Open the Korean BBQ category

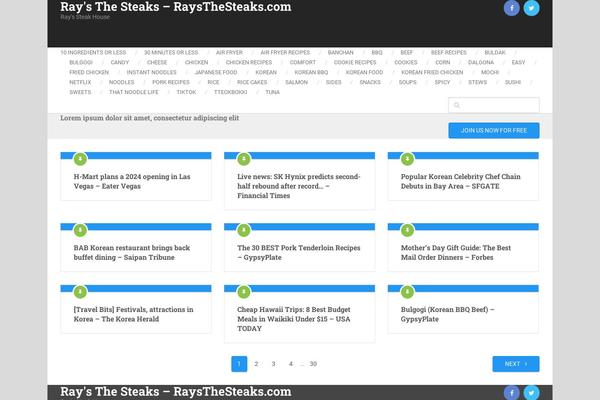[x=311, y=72]
